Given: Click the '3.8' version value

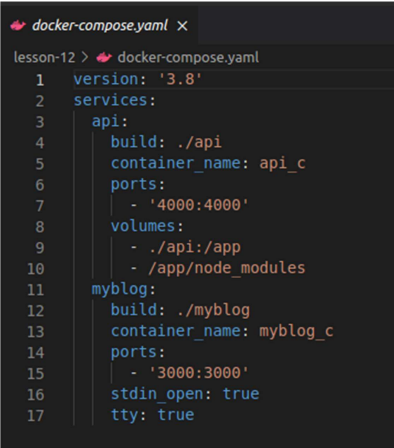Looking at the screenshot, I should click(180, 79).
